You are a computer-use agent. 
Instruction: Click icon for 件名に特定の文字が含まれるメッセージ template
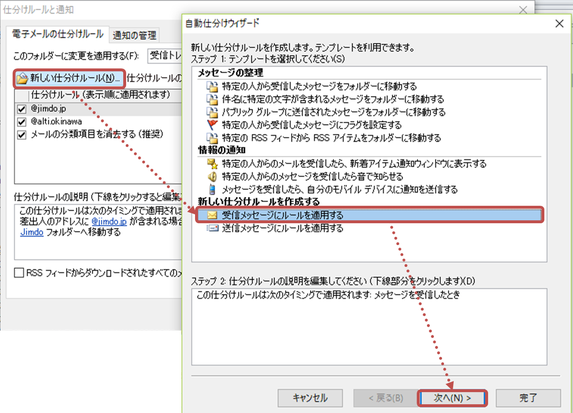pyautogui.click(x=212, y=99)
